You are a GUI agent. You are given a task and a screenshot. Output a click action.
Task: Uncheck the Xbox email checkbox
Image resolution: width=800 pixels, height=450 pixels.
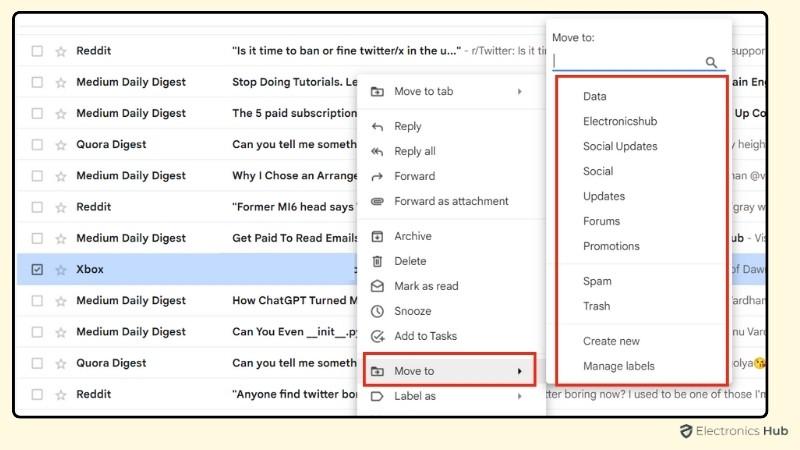coord(37,269)
